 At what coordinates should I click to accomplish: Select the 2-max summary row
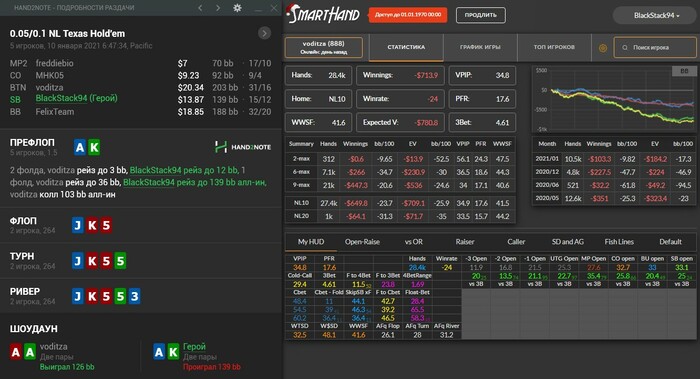400,159
